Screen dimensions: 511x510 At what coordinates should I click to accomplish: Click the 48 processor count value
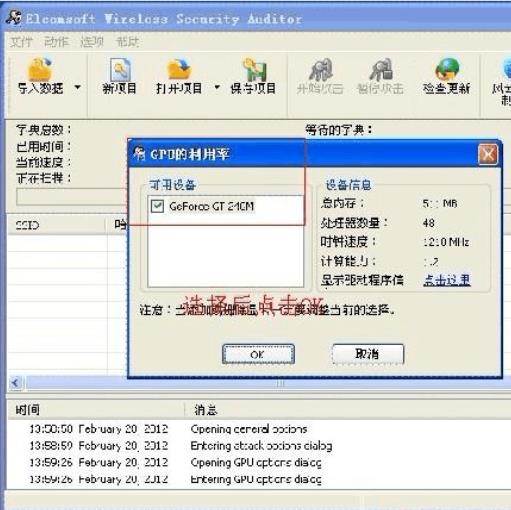[429, 223]
